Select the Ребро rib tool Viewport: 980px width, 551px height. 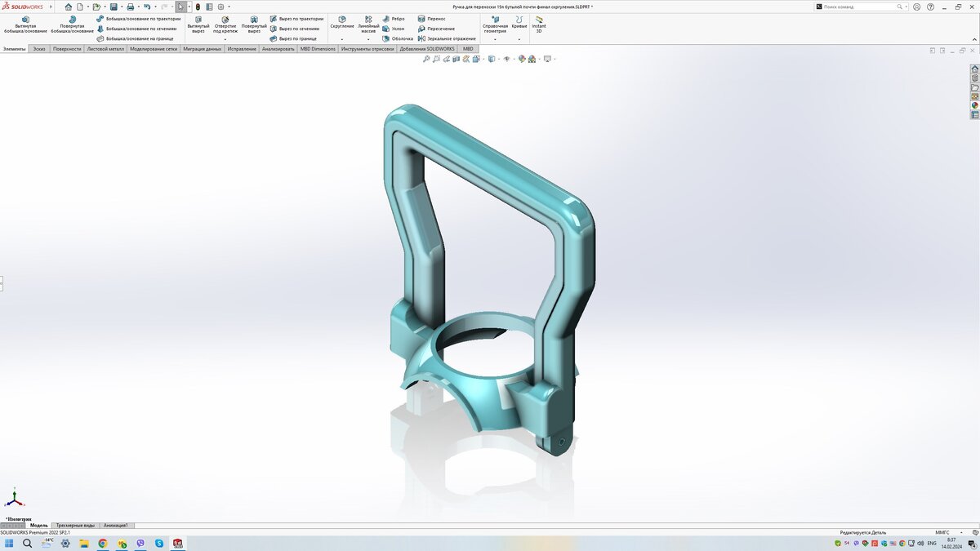tap(394, 18)
